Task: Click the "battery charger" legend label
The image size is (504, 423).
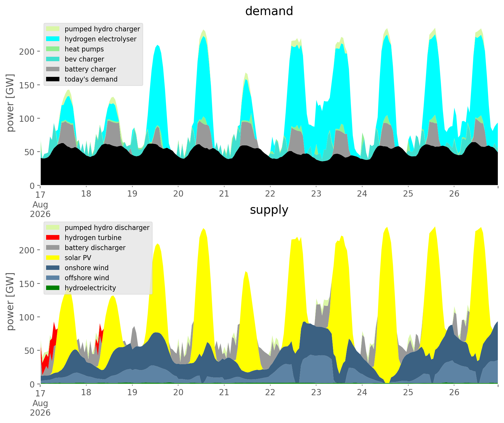Action: pos(90,69)
